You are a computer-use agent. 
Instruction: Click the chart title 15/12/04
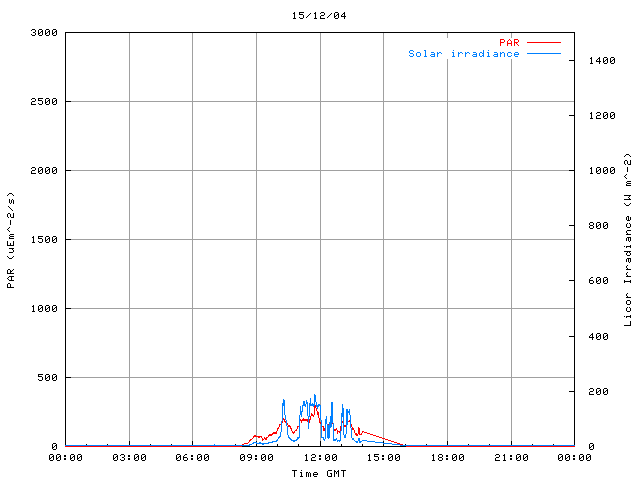click(x=319, y=16)
